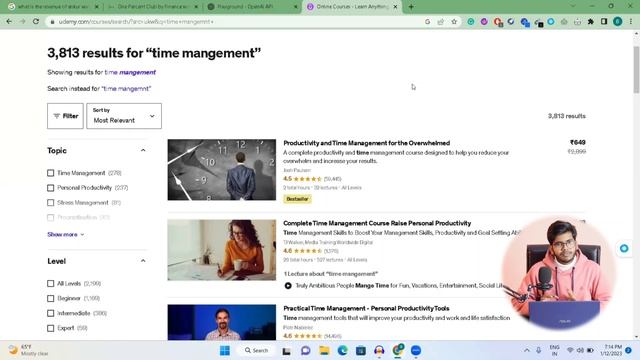Open the Chrome profile avatar
Viewport: 640px width, 360px height.
pos(618,22)
